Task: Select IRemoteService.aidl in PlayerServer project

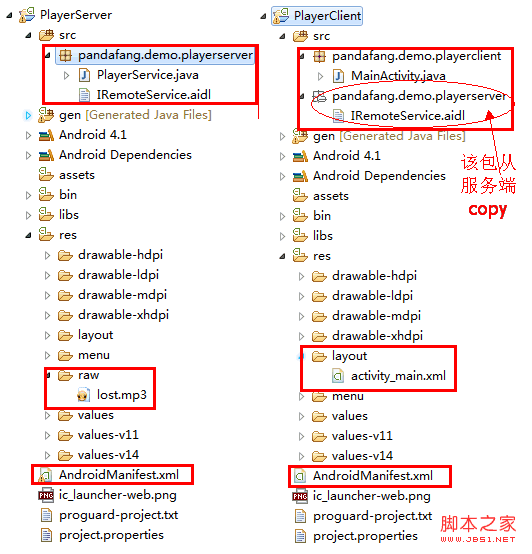Action: 153,95
